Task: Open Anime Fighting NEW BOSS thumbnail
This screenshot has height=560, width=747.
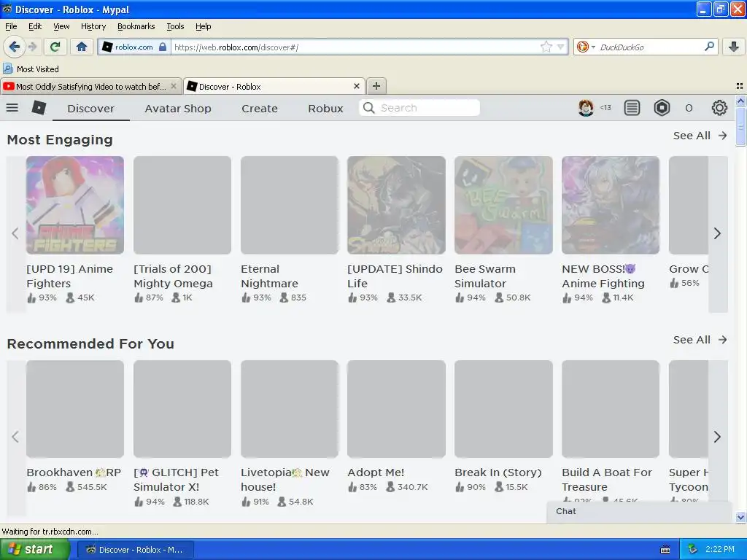Action: [611, 205]
